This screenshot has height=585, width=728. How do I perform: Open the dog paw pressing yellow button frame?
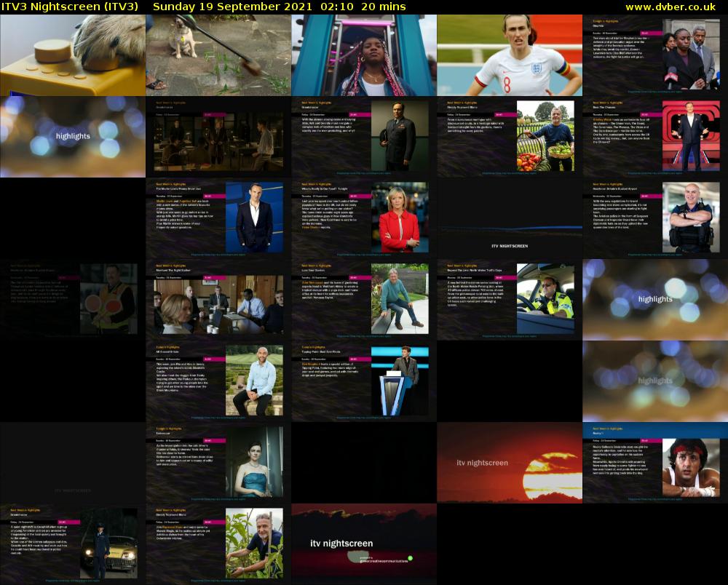[72, 55]
